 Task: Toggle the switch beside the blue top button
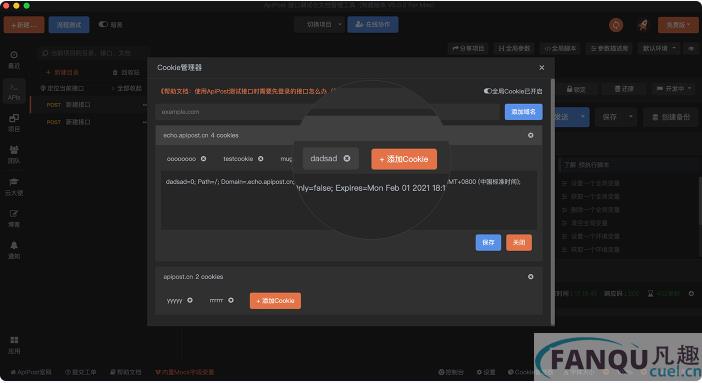coord(103,24)
